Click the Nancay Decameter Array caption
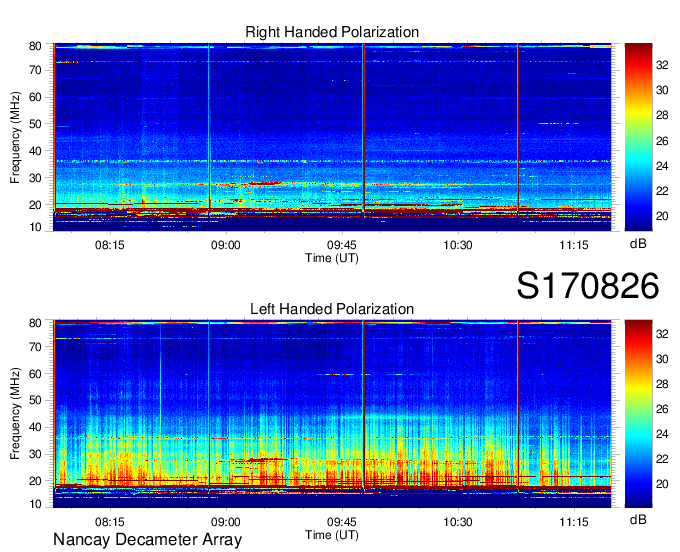The image size is (680, 552). click(x=147, y=540)
